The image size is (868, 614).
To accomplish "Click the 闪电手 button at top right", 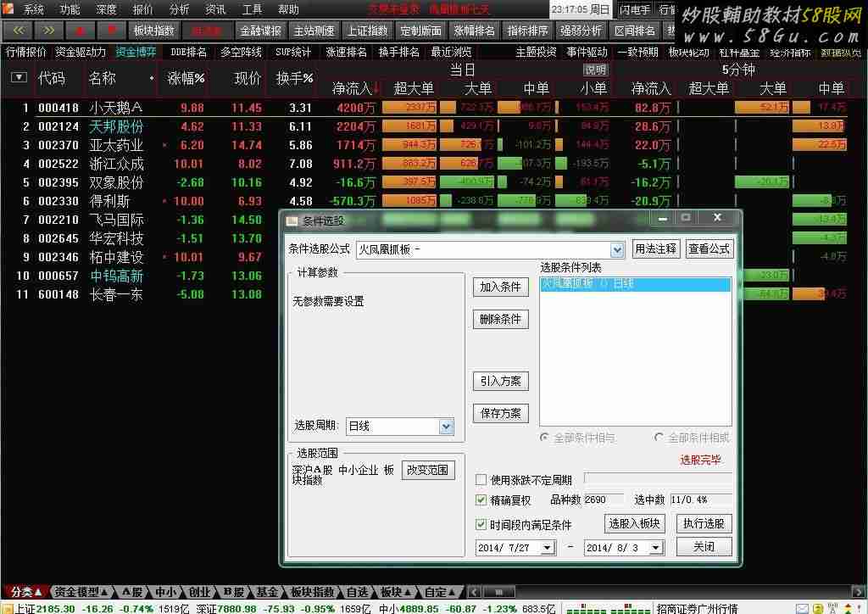I will click(x=634, y=9).
